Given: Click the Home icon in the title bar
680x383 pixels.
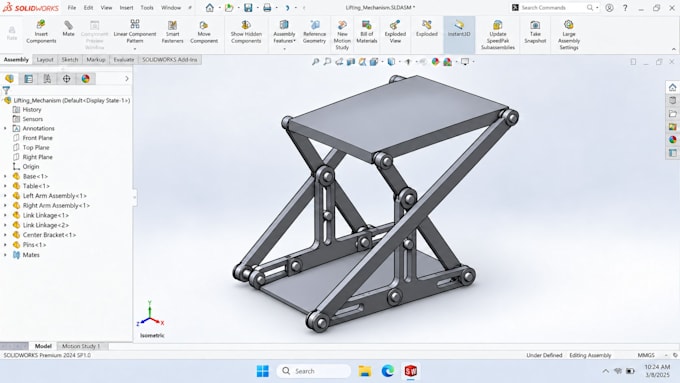Looking at the screenshot, I should pos(209,7).
